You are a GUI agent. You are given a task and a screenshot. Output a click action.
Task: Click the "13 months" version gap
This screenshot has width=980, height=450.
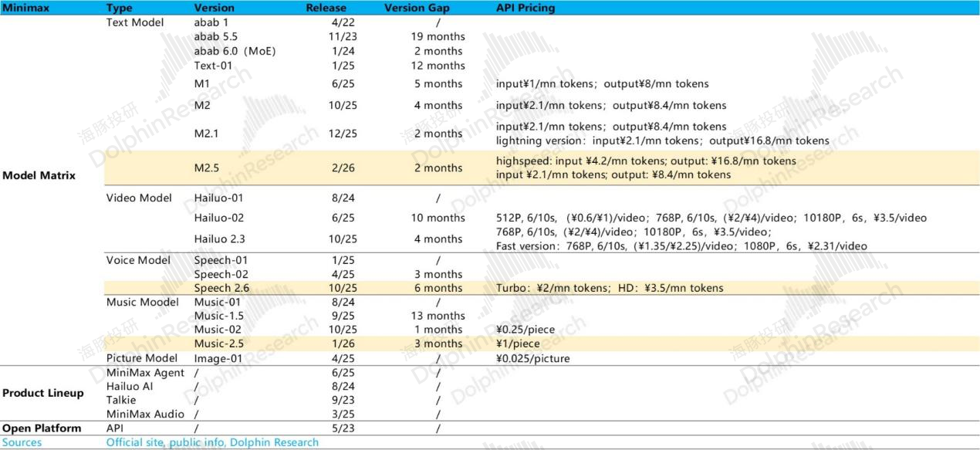(x=438, y=316)
